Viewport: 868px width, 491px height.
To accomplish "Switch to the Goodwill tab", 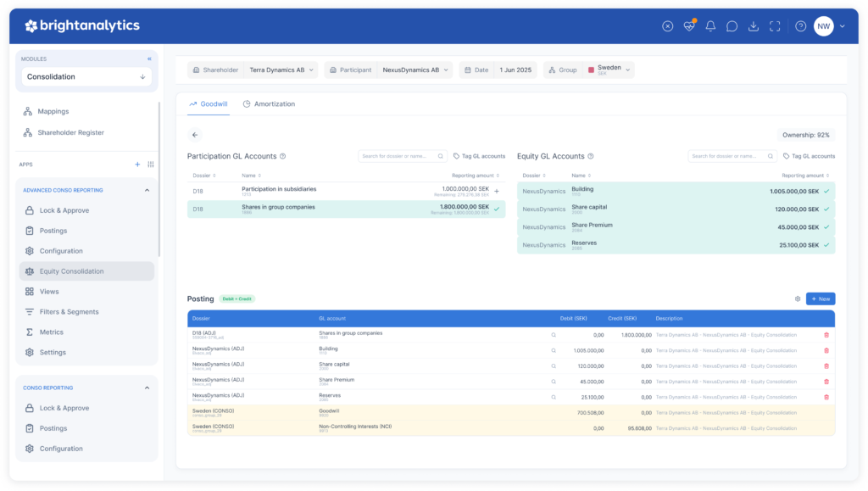I will [209, 104].
